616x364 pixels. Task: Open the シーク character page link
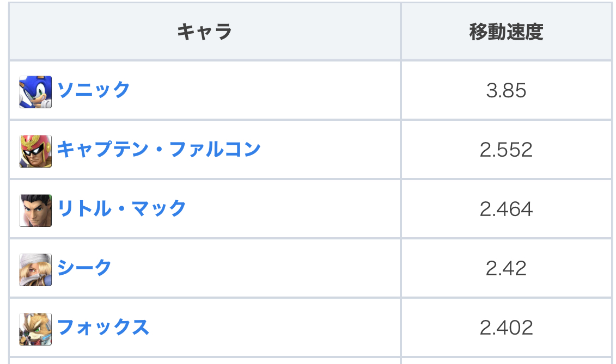pyautogui.click(x=84, y=268)
